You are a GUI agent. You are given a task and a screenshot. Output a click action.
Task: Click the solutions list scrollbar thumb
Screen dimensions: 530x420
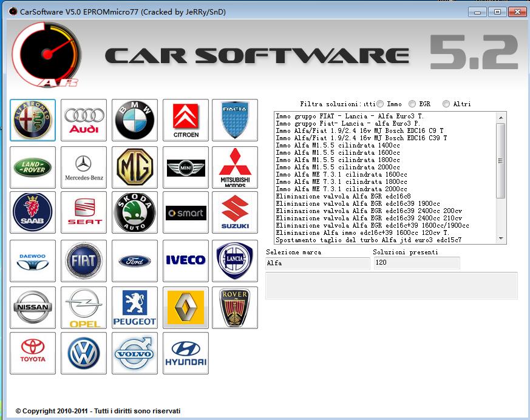point(501,161)
